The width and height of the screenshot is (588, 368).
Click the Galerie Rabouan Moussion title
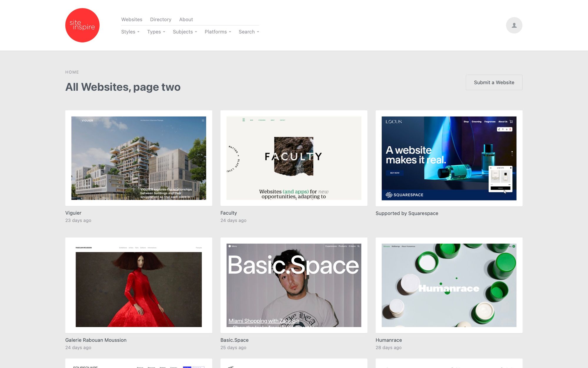click(96, 340)
